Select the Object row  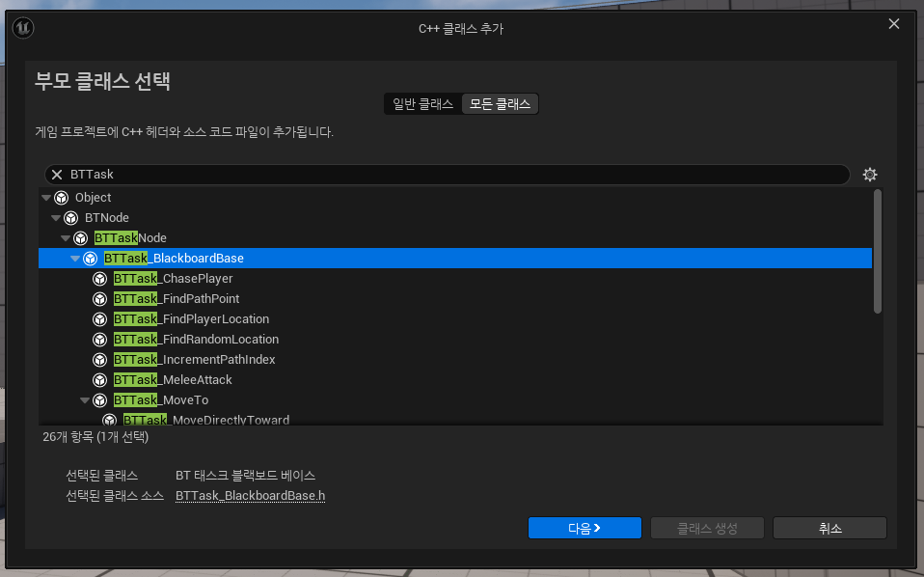[x=455, y=198]
